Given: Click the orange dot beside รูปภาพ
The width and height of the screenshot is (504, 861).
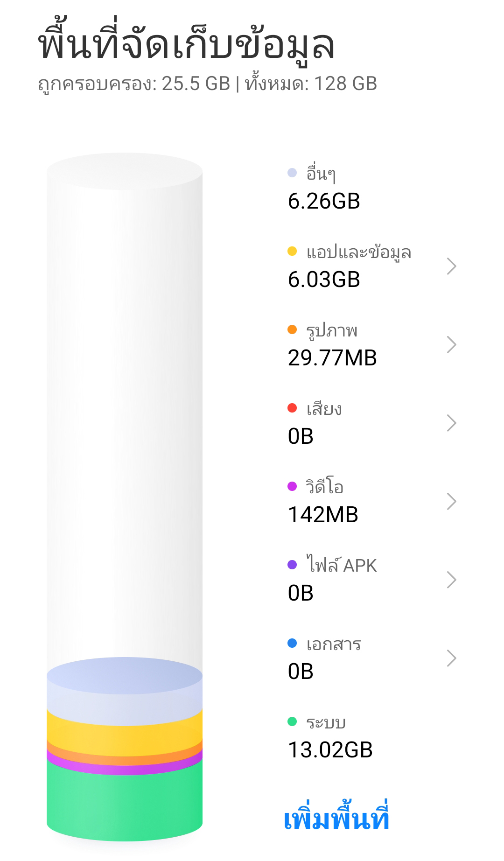Looking at the screenshot, I should coord(292,329).
